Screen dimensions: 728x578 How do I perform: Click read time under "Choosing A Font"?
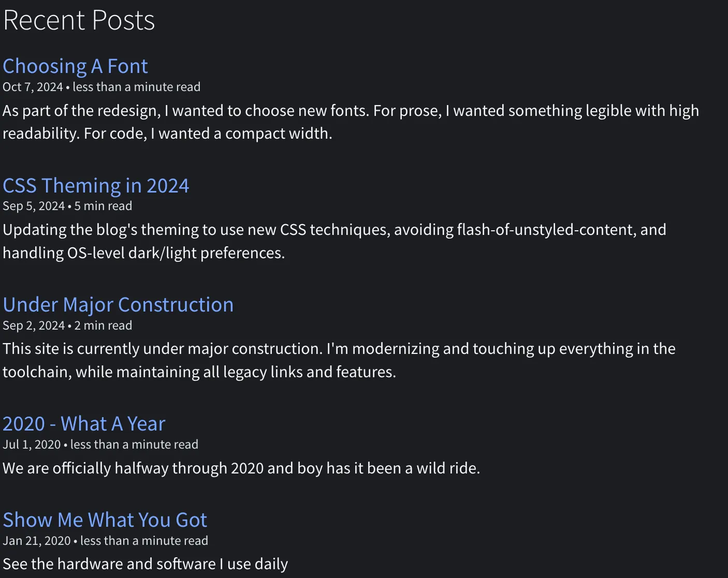136,87
